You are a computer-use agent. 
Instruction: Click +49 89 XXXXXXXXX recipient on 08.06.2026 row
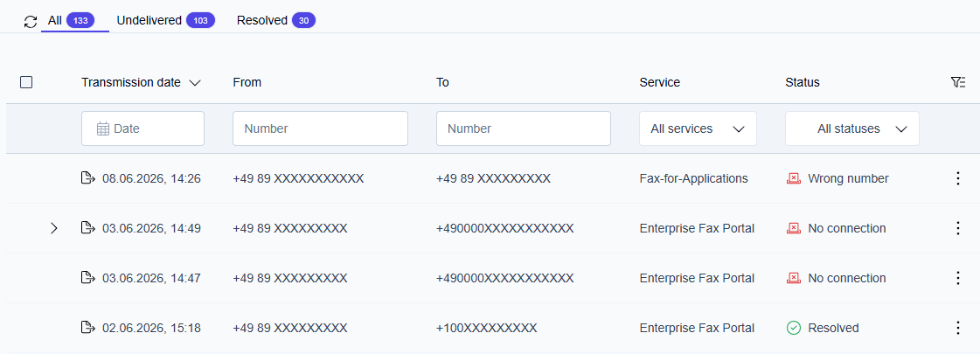pyautogui.click(x=493, y=178)
